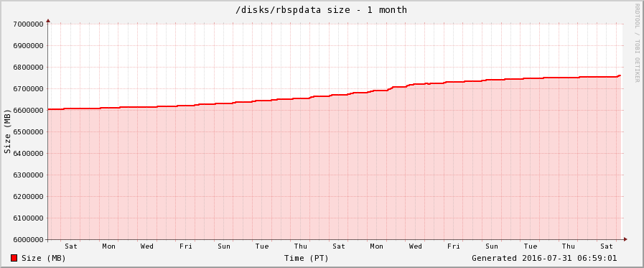
Task: Click the arrow at the right end of the x-axis
Action: [x=625, y=239]
